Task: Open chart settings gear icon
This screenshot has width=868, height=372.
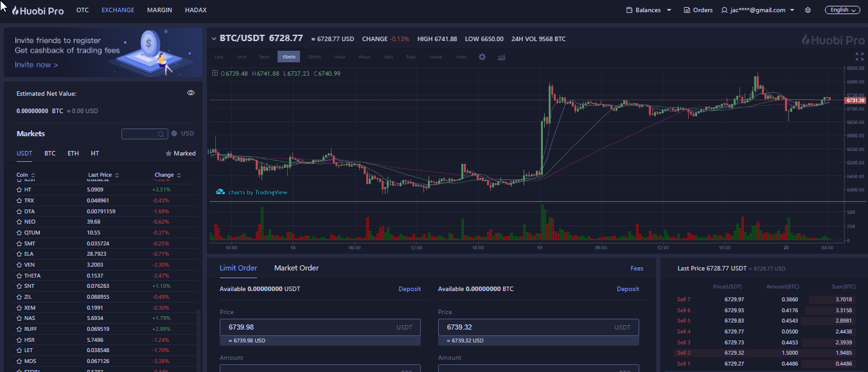Action: [x=483, y=57]
